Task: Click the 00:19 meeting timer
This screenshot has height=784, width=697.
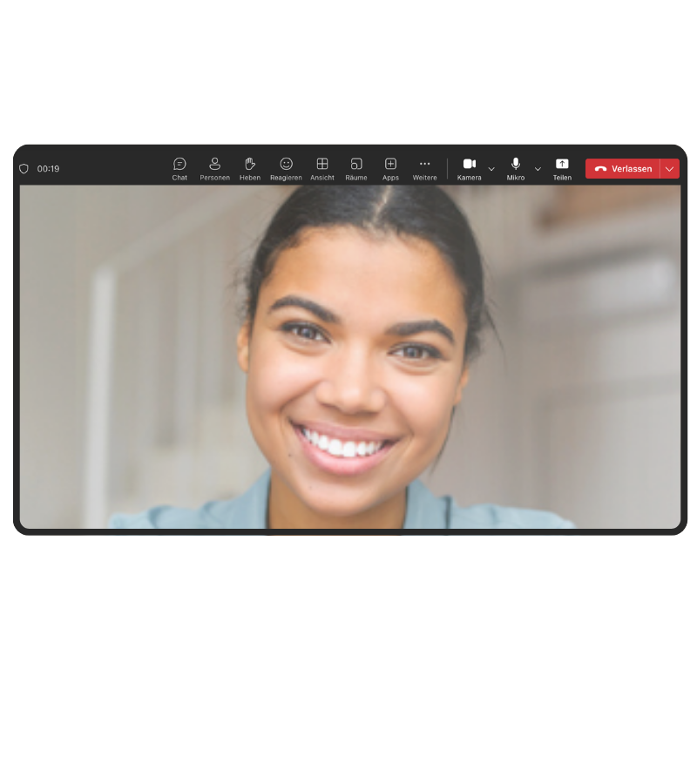Action: point(49,169)
